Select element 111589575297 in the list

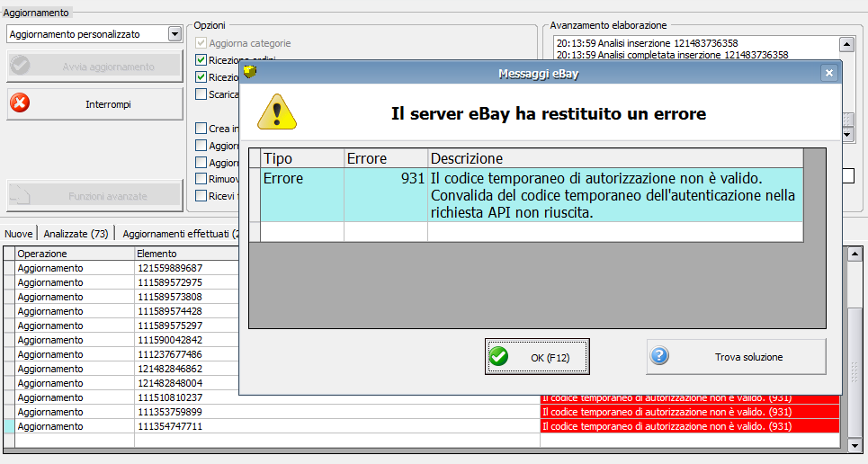(170, 326)
